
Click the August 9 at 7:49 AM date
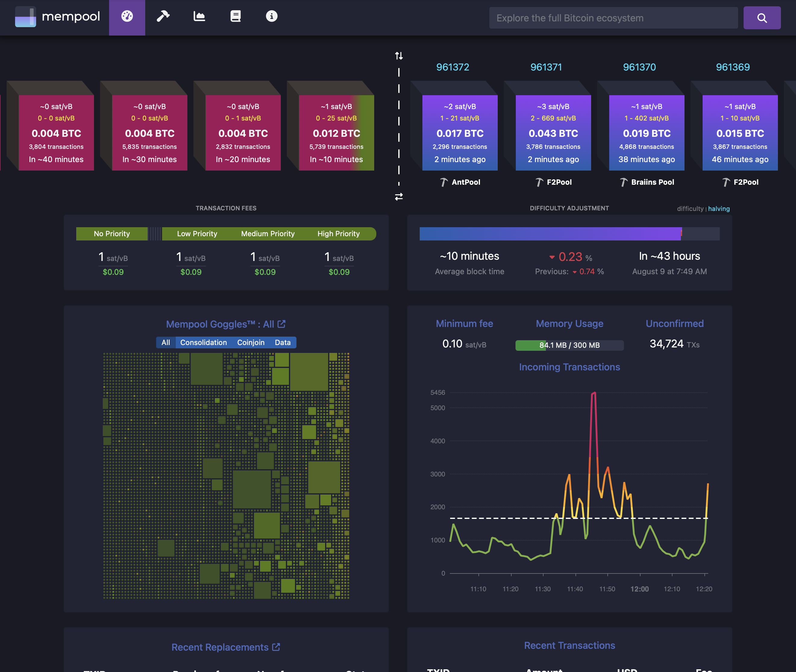(x=669, y=272)
